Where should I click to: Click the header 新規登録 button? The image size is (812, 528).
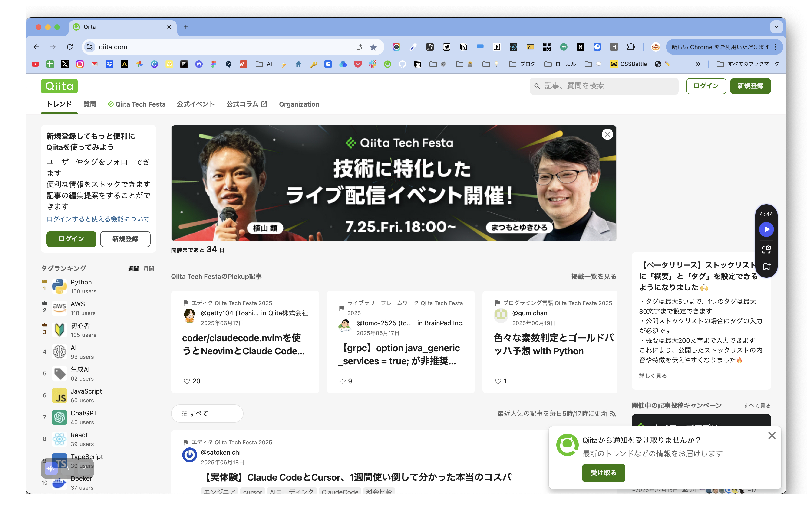click(x=750, y=86)
